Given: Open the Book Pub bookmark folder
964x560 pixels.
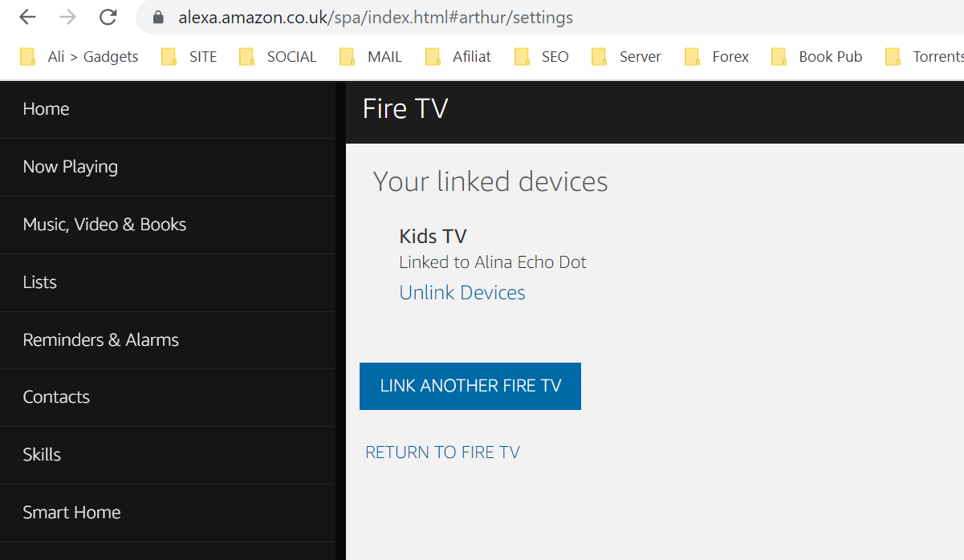Looking at the screenshot, I should tap(817, 56).
